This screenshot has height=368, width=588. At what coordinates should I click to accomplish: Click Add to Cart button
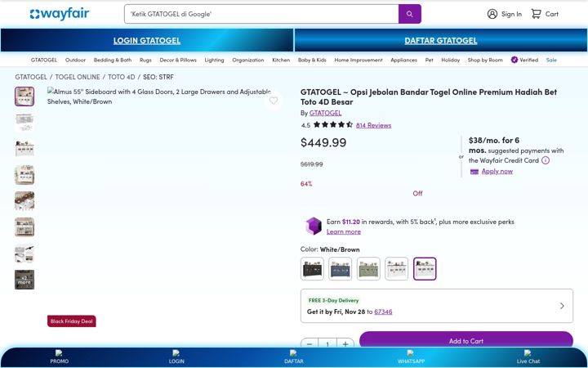coord(466,340)
